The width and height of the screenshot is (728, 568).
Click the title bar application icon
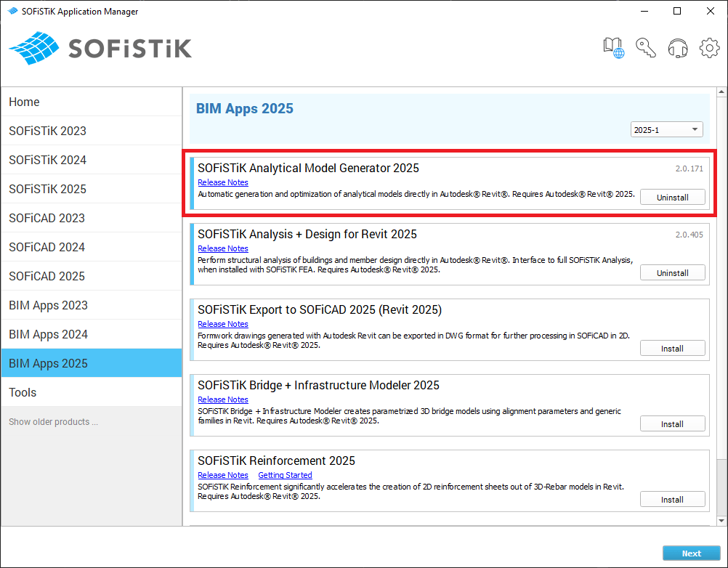12,11
